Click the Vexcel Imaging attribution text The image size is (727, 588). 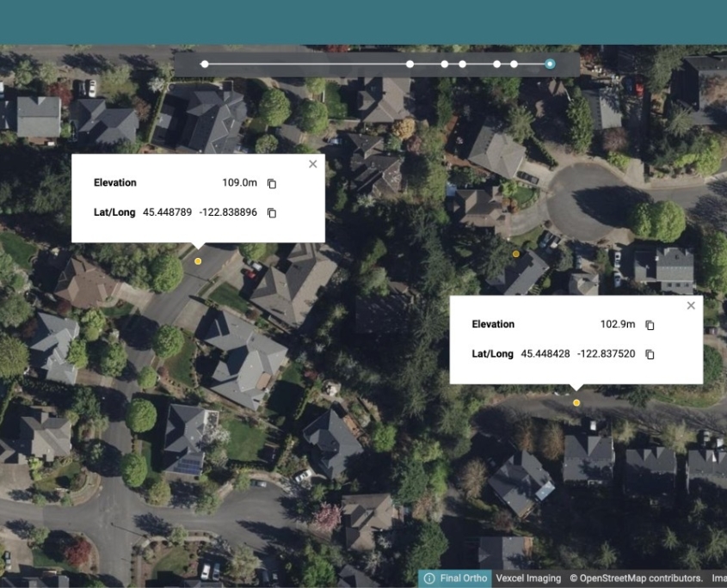[x=528, y=578]
